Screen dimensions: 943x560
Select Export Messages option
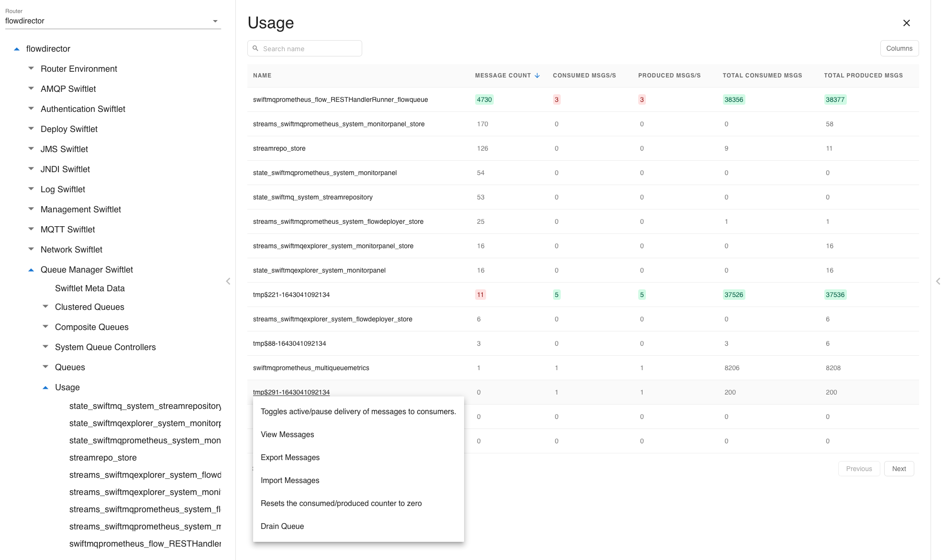[290, 457]
